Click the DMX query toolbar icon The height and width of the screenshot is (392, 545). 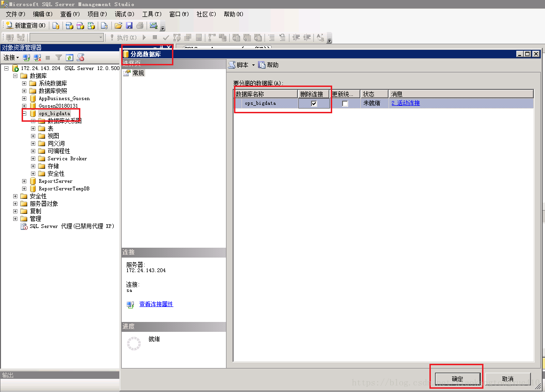80,26
